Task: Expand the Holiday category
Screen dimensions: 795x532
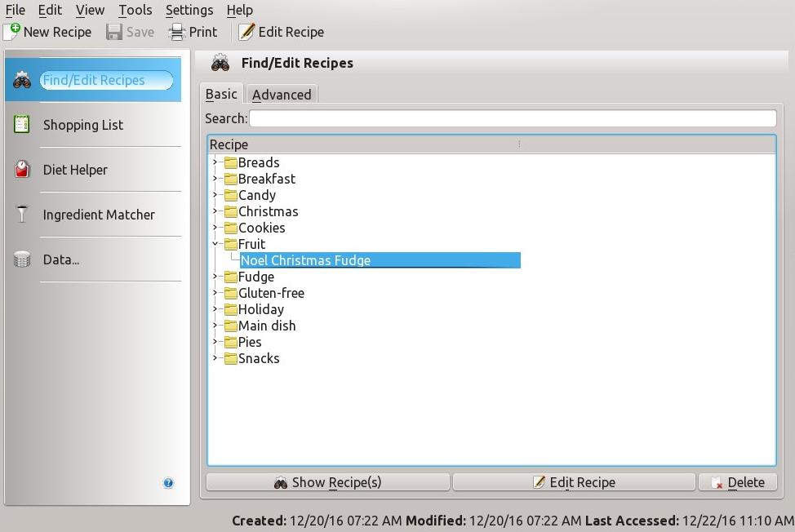Action: click(x=215, y=308)
